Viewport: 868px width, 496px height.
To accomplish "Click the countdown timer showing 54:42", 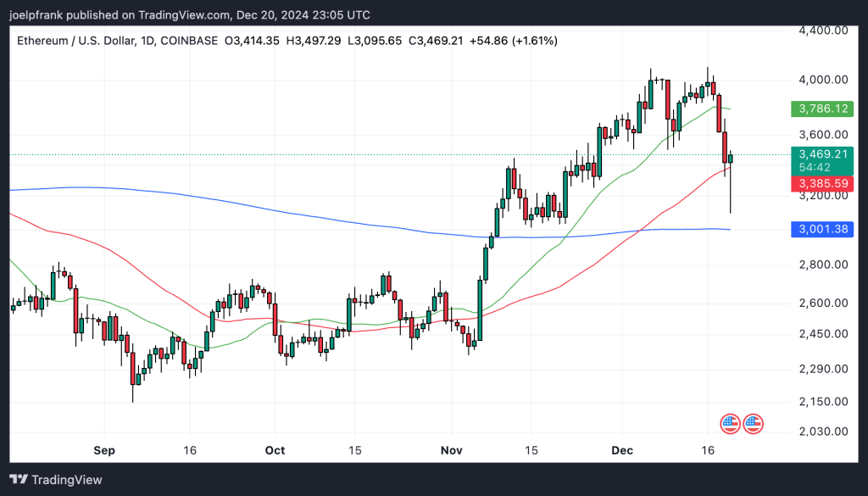I will [821, 169].
